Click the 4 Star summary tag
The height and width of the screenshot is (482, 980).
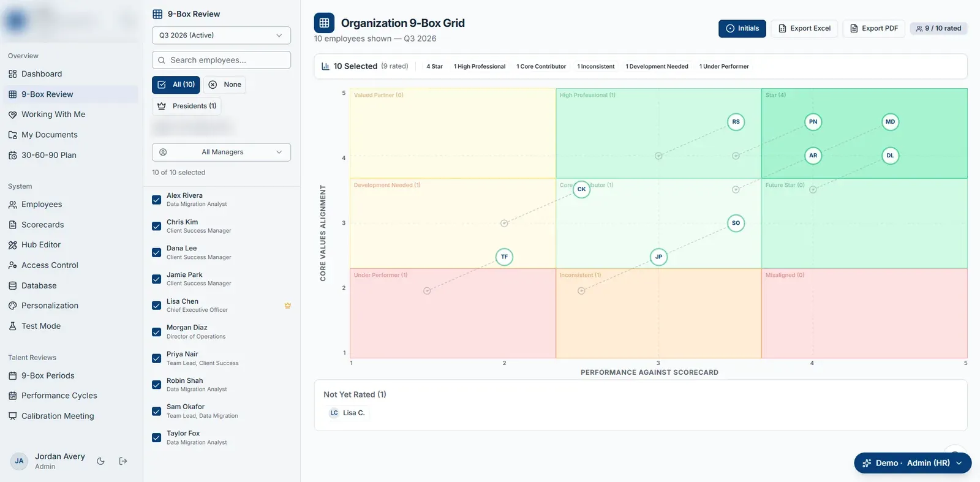click(x=434, y=67)
